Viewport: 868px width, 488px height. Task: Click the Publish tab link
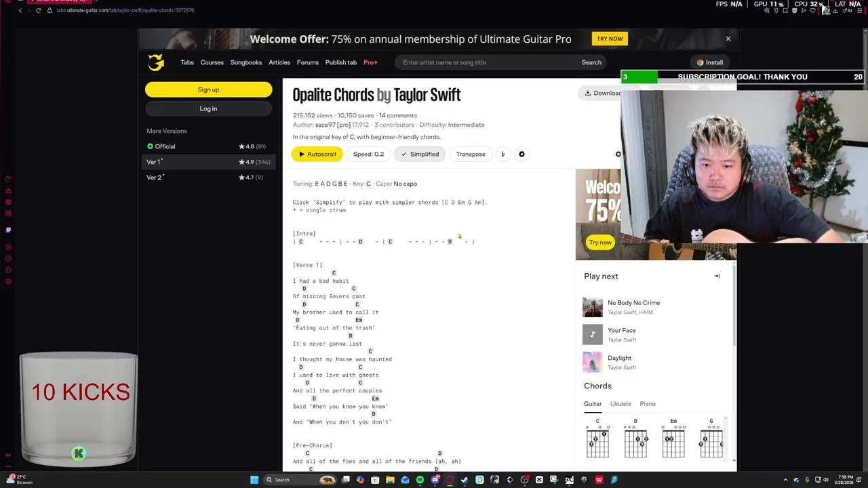(x=341, y=62)
